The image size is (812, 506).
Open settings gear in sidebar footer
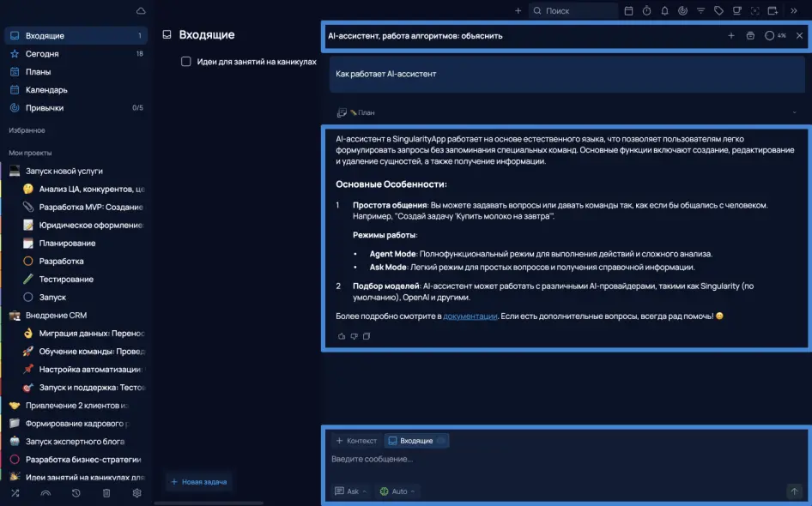[x=136, y=493]
